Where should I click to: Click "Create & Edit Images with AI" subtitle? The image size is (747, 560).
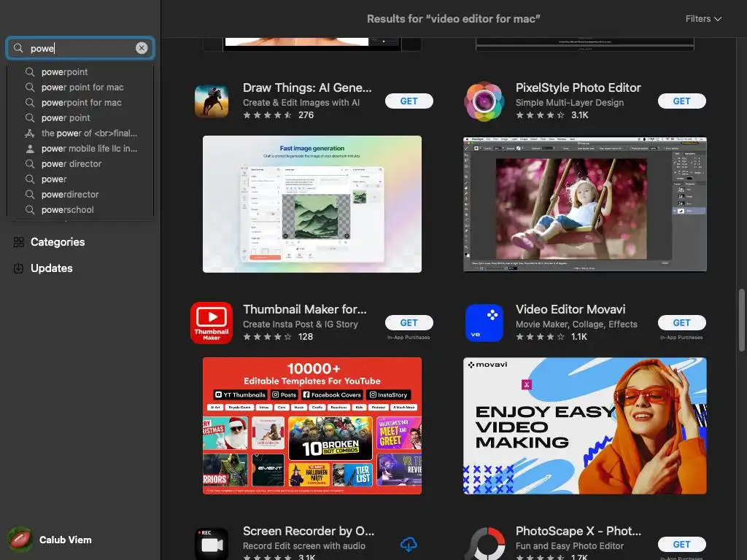click(301, 102)
